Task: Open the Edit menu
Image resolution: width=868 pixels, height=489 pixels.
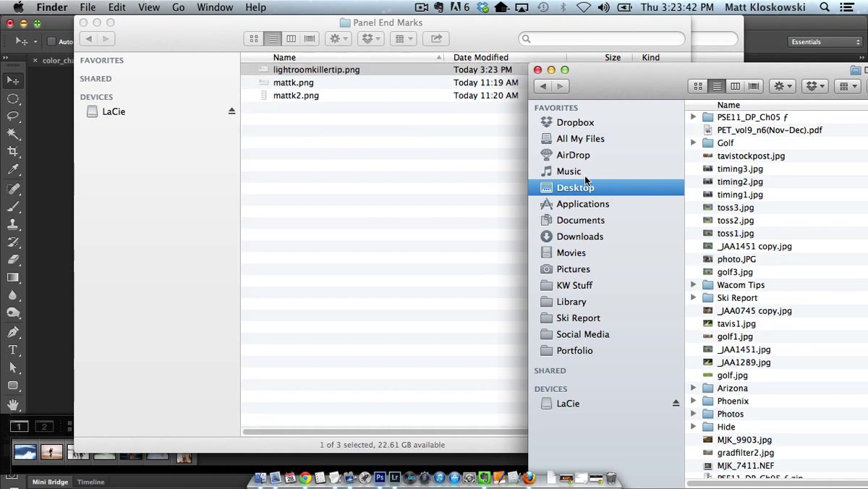Action: [116, 7]
